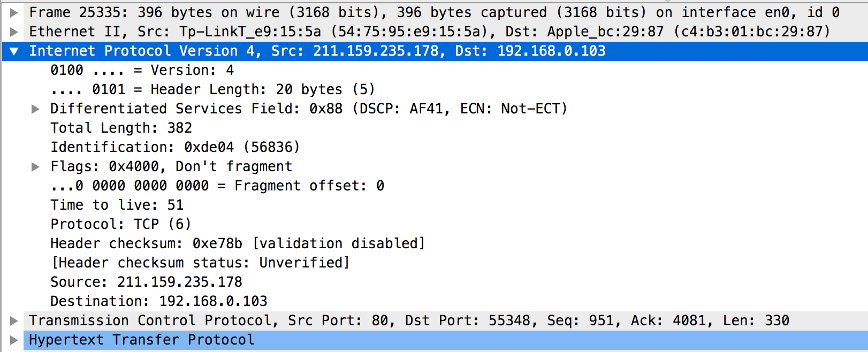Select the Destination: 192.168.0.103 field
Viewport: 868px width, 352px height.
tap(158, 301)
